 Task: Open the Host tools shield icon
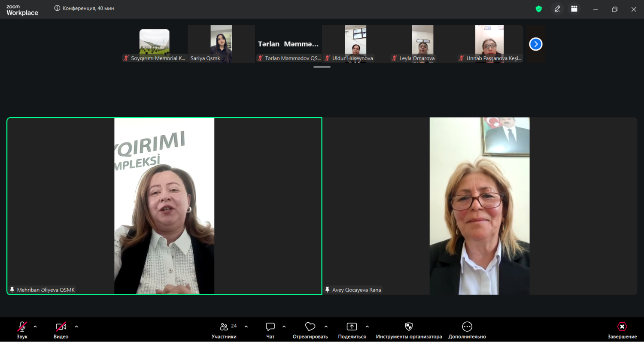[409, 327]
